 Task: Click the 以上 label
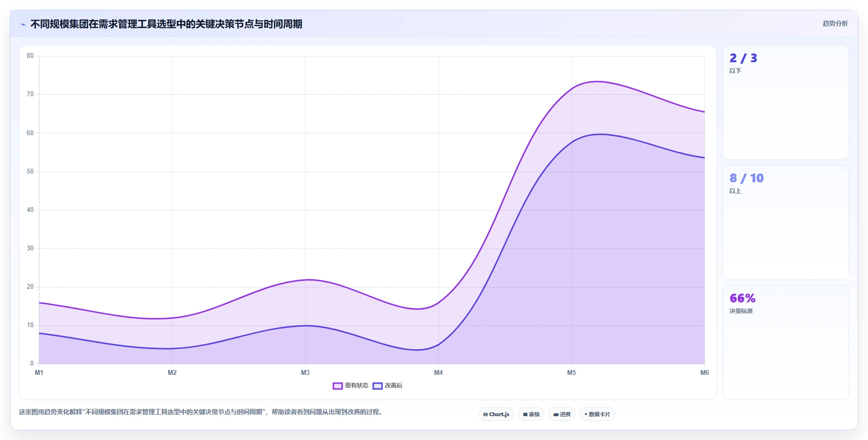click(735, 191)
